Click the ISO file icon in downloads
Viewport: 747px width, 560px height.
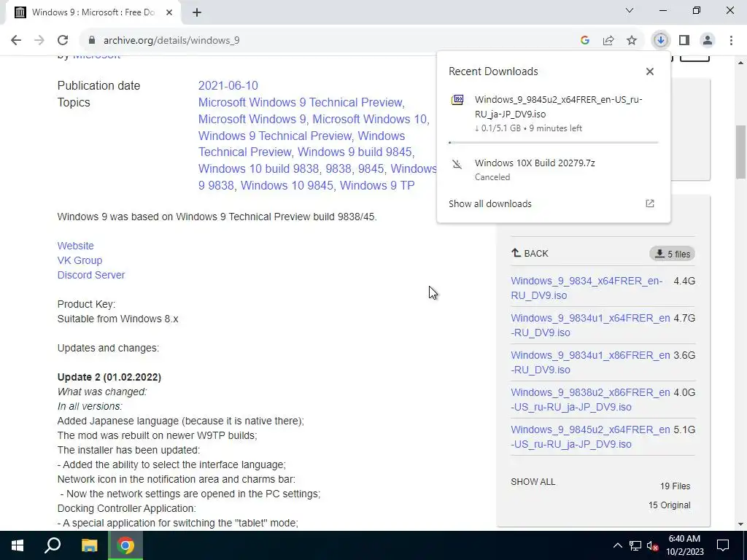point(457,100)
